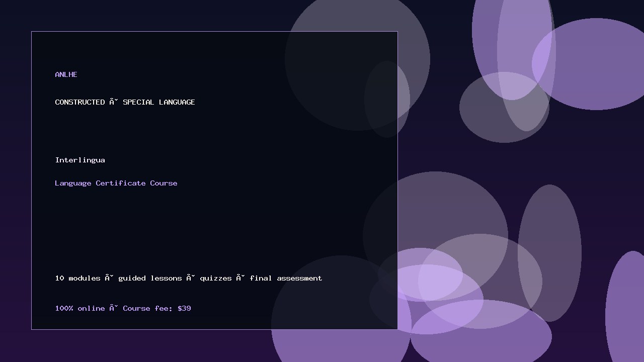Click the "100% online" course fee line
This screenshot has height=362, width=644.
click(123, 308)
